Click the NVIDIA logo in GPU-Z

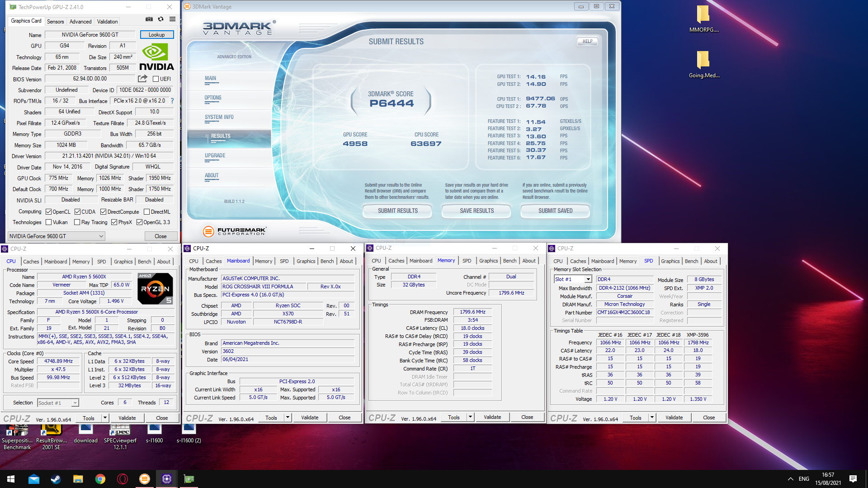156,57
